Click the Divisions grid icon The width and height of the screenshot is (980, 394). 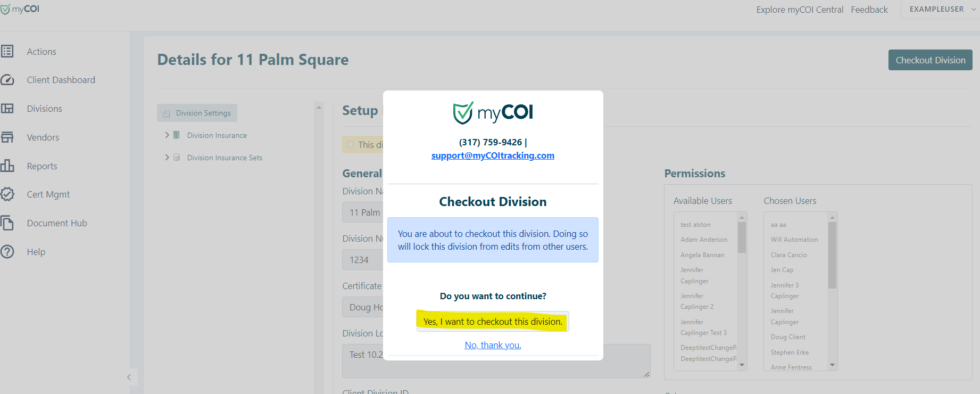click(x=7, y=109)
